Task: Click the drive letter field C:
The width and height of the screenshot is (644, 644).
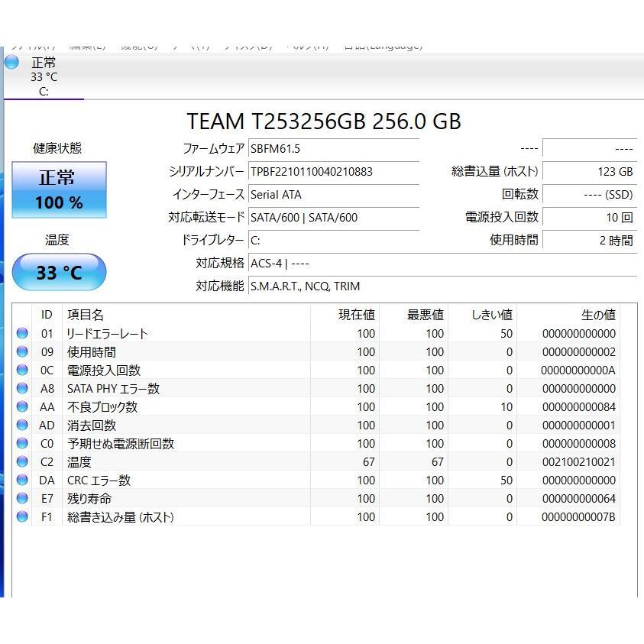Action: [334, 241]
